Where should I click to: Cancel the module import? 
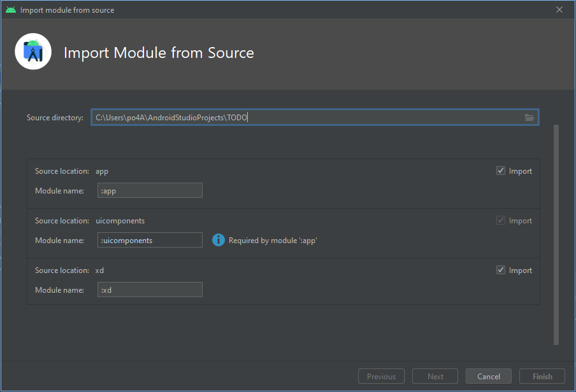tap(488, 377)
